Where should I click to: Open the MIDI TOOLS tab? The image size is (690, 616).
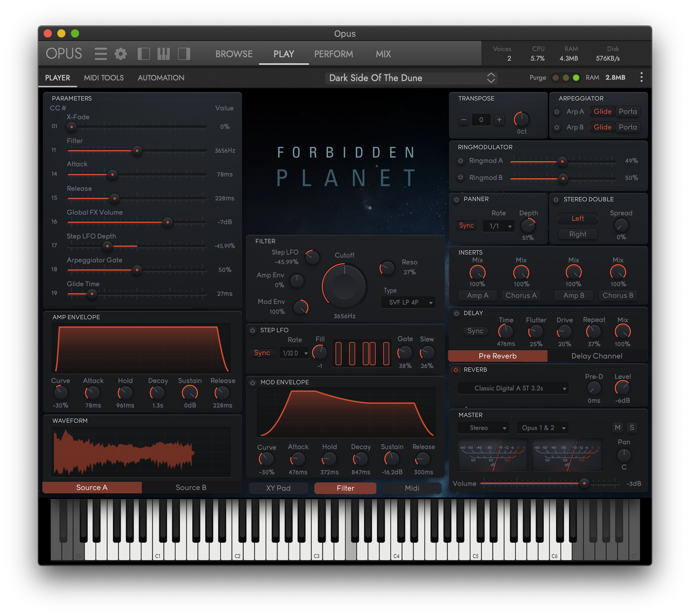(104, 78)
